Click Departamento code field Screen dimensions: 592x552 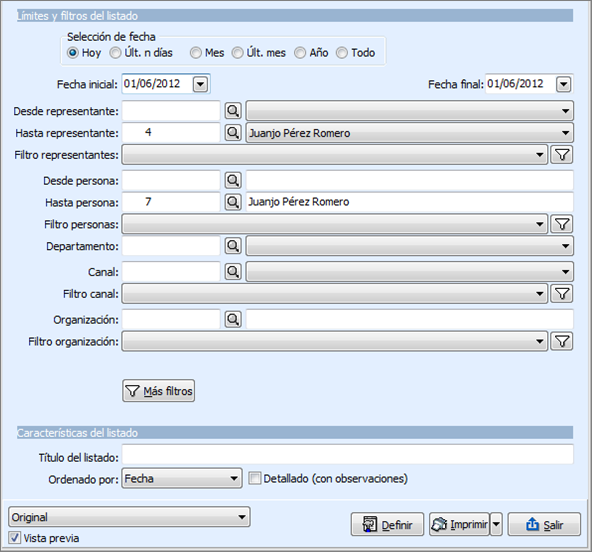pos(171,246)
